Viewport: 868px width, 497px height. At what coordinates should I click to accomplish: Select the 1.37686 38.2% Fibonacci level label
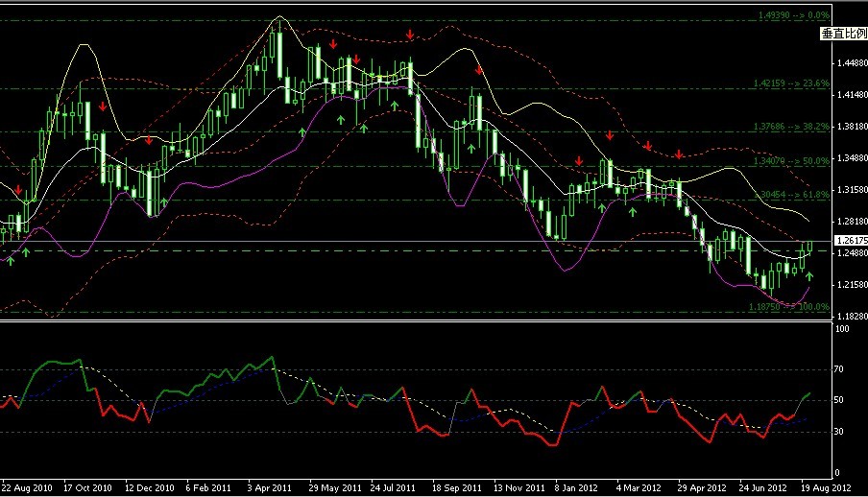(791, 127)
